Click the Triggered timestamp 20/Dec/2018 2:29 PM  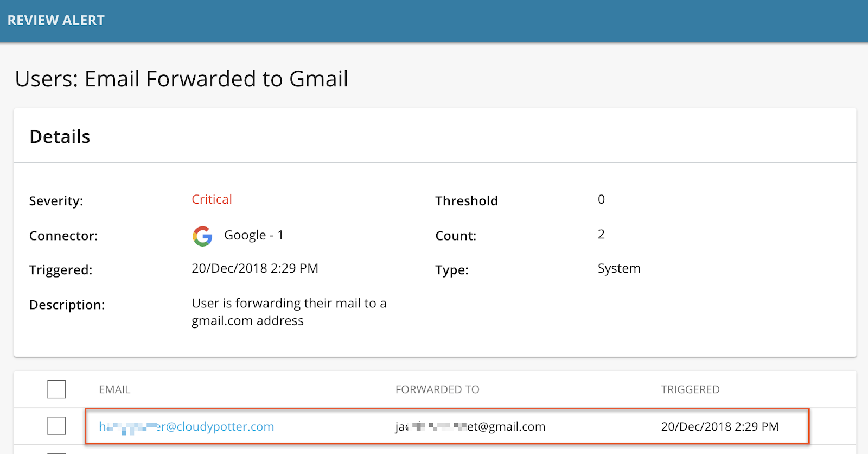coord(255,268)
